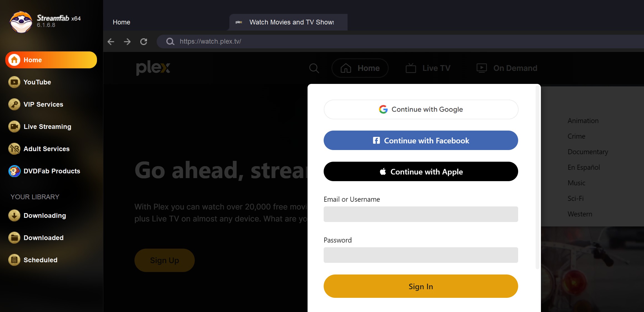The image size is (644, 312).
Task: Click the Live TV television icon
Action: click(x=411, y=68)
